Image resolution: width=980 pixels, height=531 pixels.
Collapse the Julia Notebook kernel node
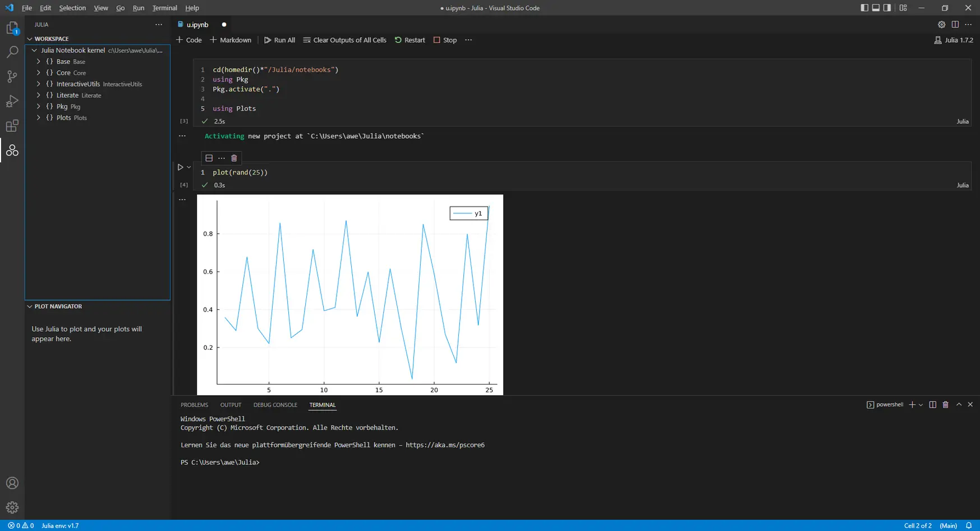(x=34, y=51)
